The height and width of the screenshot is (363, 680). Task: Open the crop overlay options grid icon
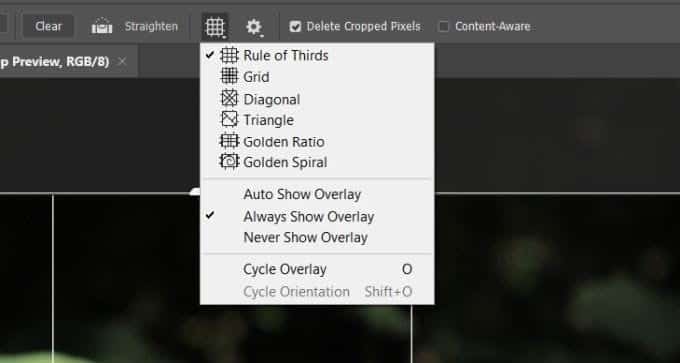point(215,26)
